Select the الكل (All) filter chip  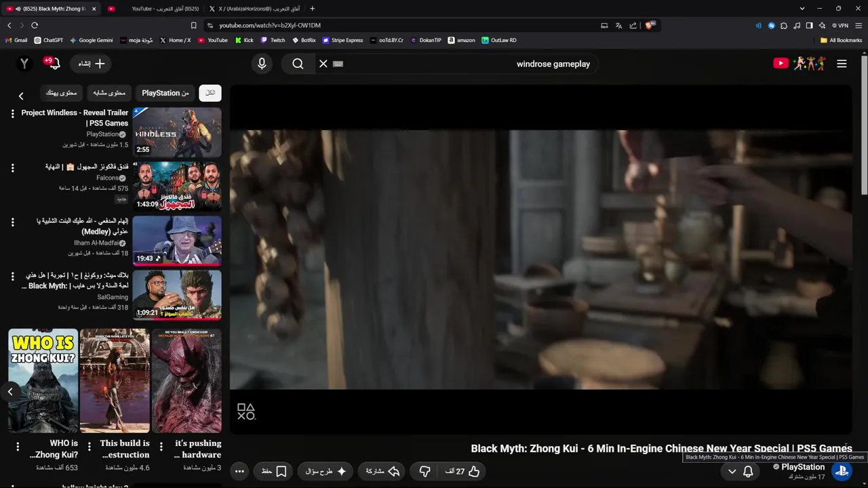tap(210, 93)
